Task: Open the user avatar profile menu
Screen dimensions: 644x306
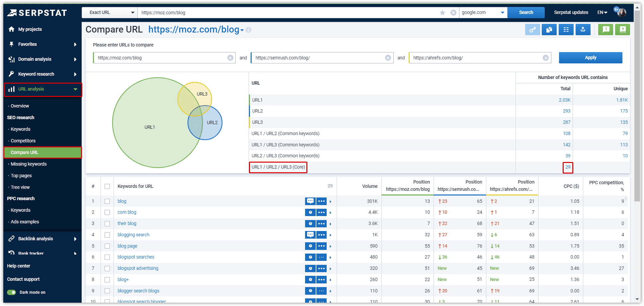Action: coord(622,12)
